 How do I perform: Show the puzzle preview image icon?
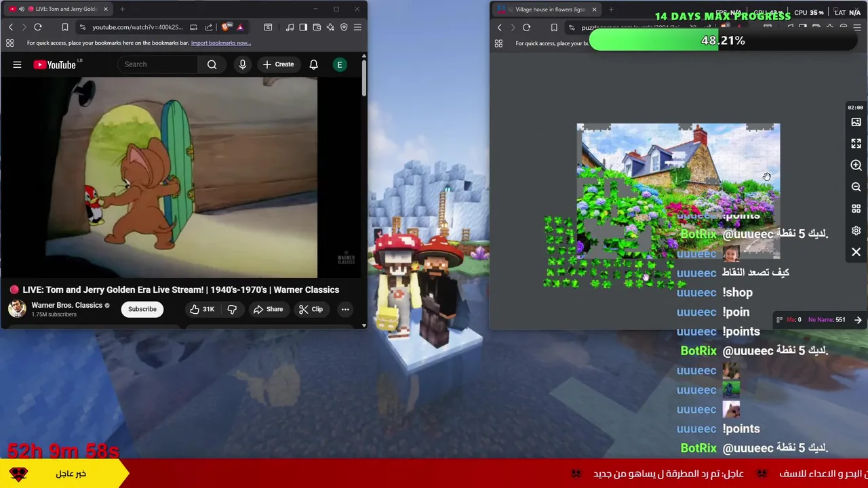click(856, 122)
